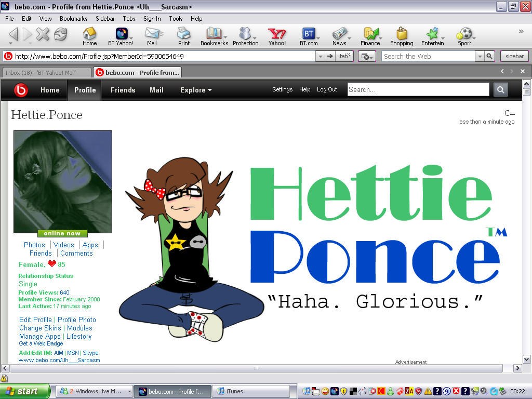532x399 pixels.
Task: Open the Mail envelope toolbar icon
Action: (152, 36)
